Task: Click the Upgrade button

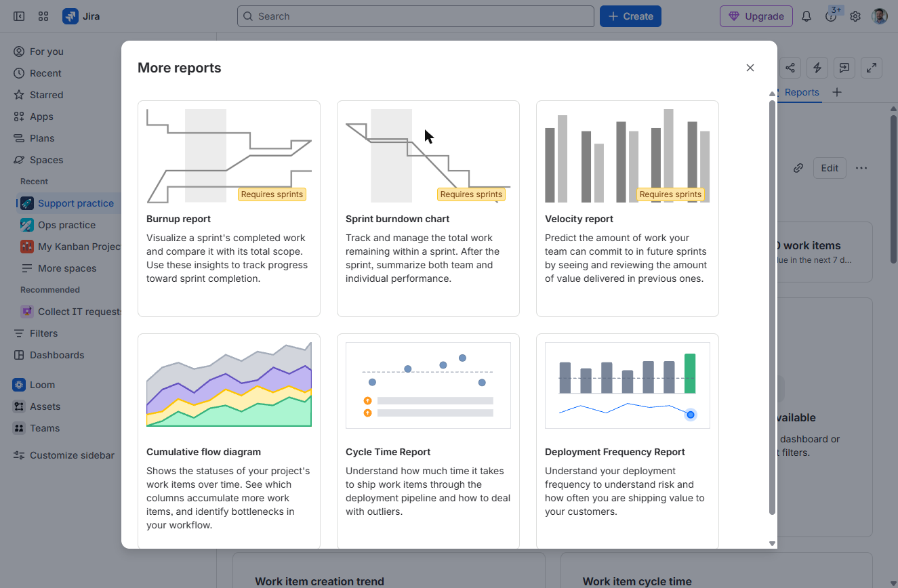Action: pos(756,16)
